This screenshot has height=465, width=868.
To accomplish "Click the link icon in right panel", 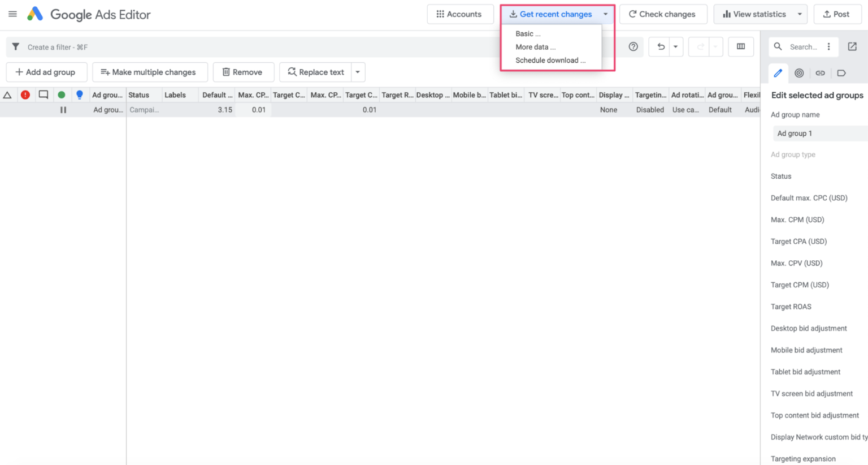I will pos(820,73).
